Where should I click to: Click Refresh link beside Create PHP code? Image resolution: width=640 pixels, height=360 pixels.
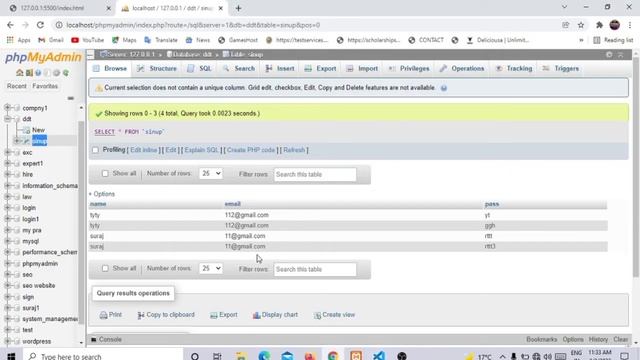coord(294,150)
